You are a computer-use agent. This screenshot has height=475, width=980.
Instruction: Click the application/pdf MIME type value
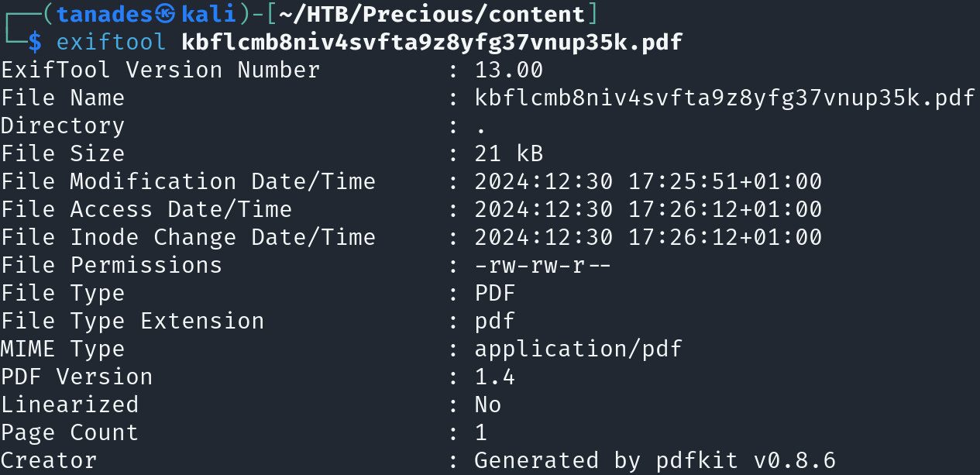point(579,349)
